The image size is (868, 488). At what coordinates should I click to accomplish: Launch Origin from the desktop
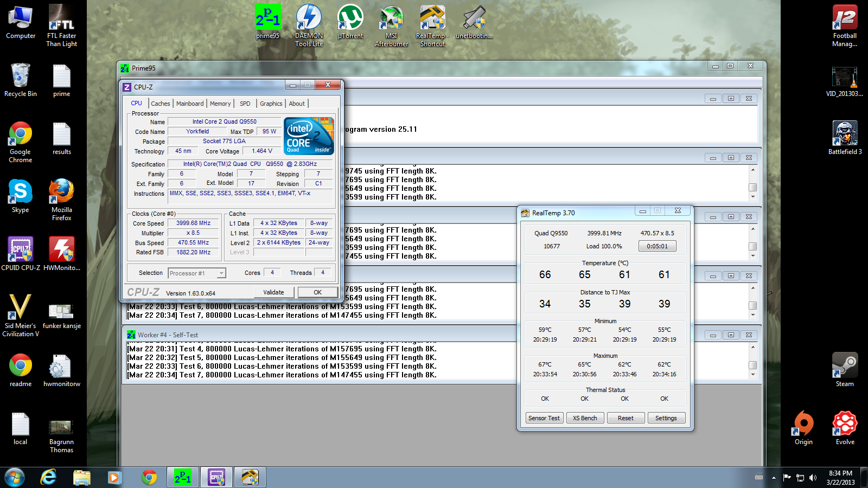coord(803,428)
